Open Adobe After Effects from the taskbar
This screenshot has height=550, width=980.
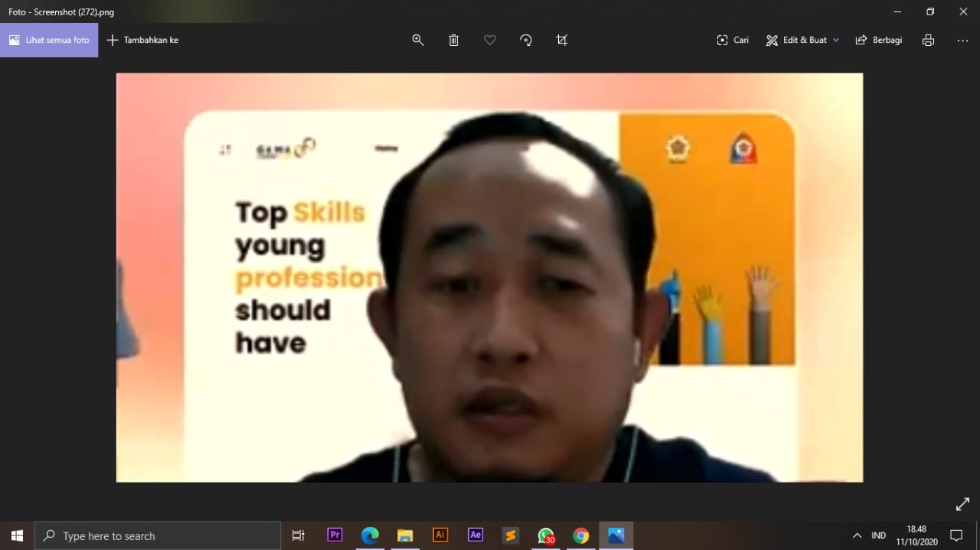tap(475, 535)
